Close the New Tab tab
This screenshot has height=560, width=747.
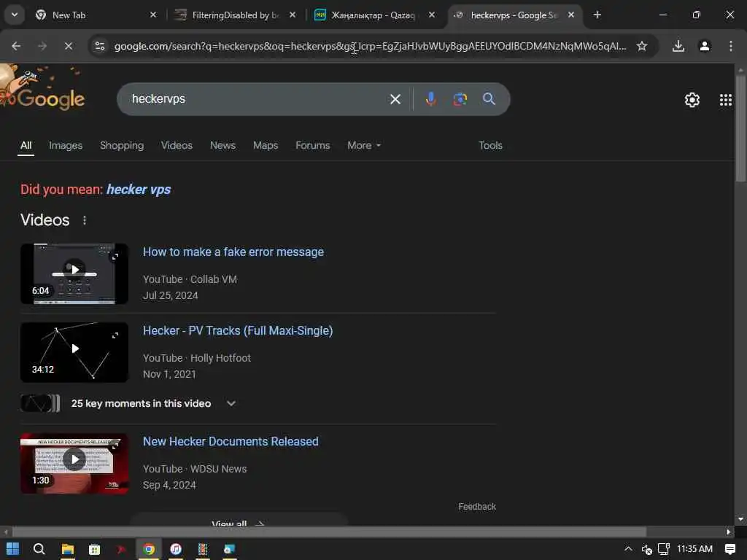[153, 15]
